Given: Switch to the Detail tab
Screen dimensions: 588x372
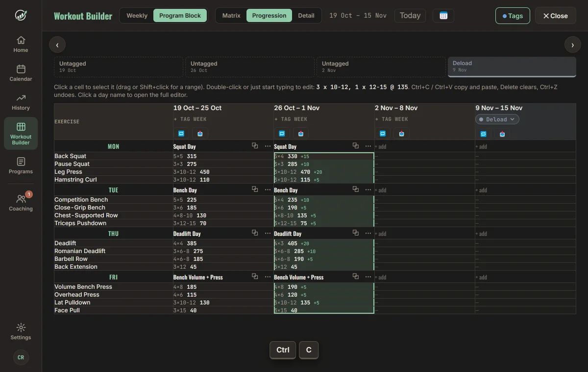Looking at the screenshot, I should (x=306, y=16).
